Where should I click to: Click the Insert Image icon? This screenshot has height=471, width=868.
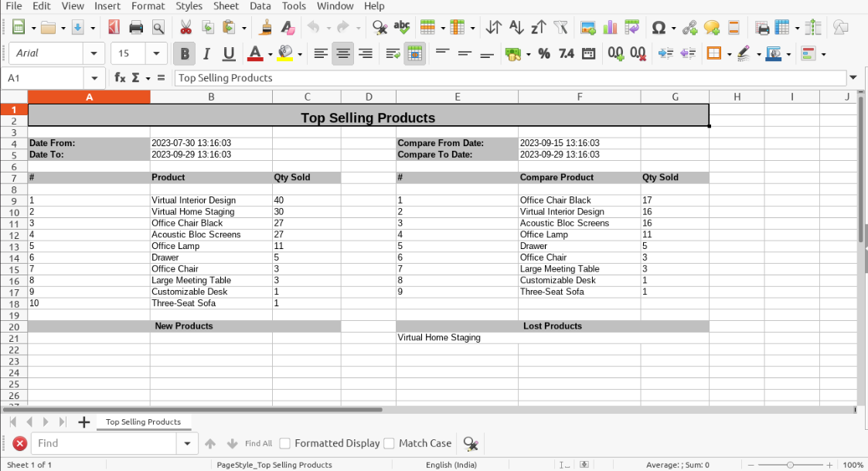pyautogui.click(x=588, y=27)
